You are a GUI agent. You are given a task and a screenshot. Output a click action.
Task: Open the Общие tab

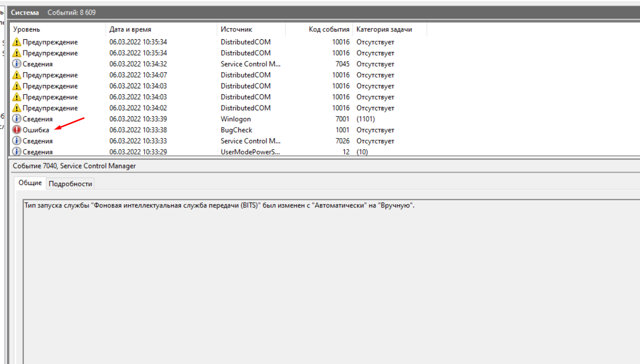(x=30, y=183)
